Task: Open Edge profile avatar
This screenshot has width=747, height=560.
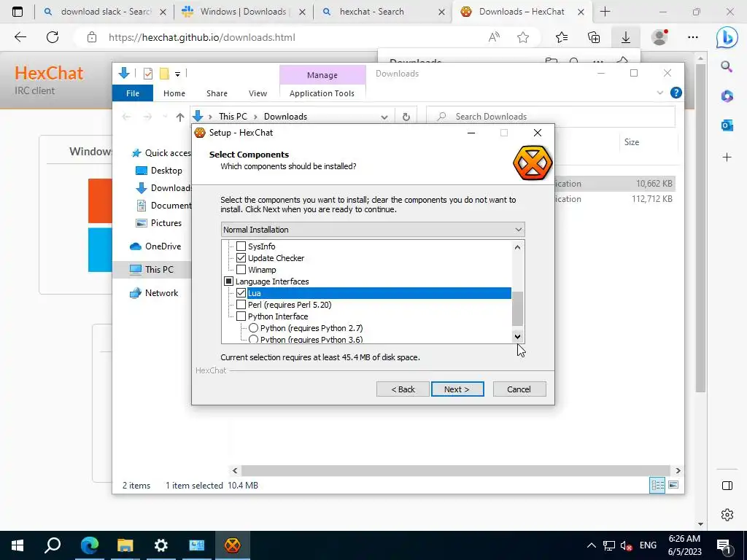Action: coord(659,37)
